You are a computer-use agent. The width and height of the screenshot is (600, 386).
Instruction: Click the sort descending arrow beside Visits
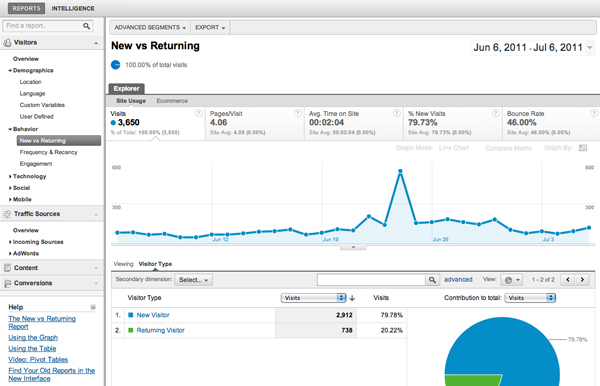[352, 298]
